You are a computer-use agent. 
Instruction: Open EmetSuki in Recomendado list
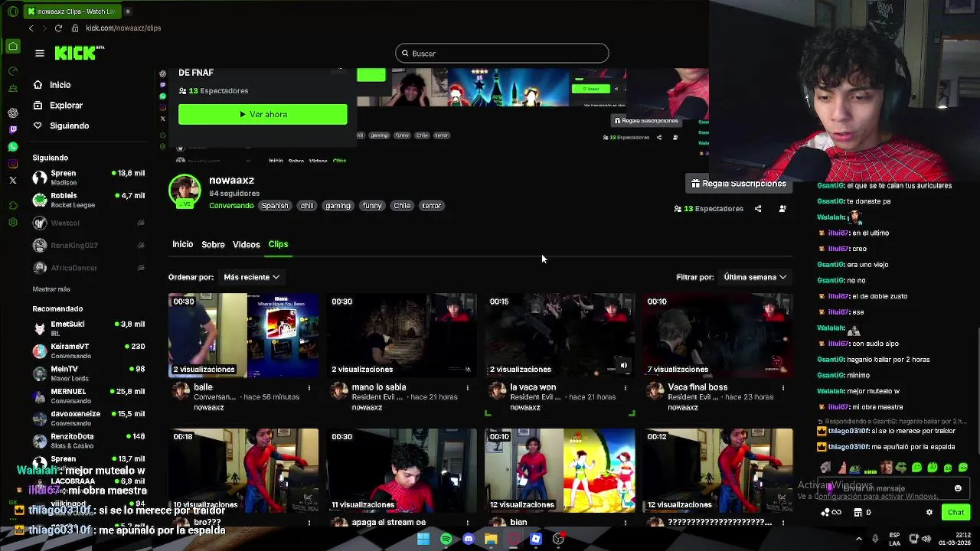[x=88, y=328]
